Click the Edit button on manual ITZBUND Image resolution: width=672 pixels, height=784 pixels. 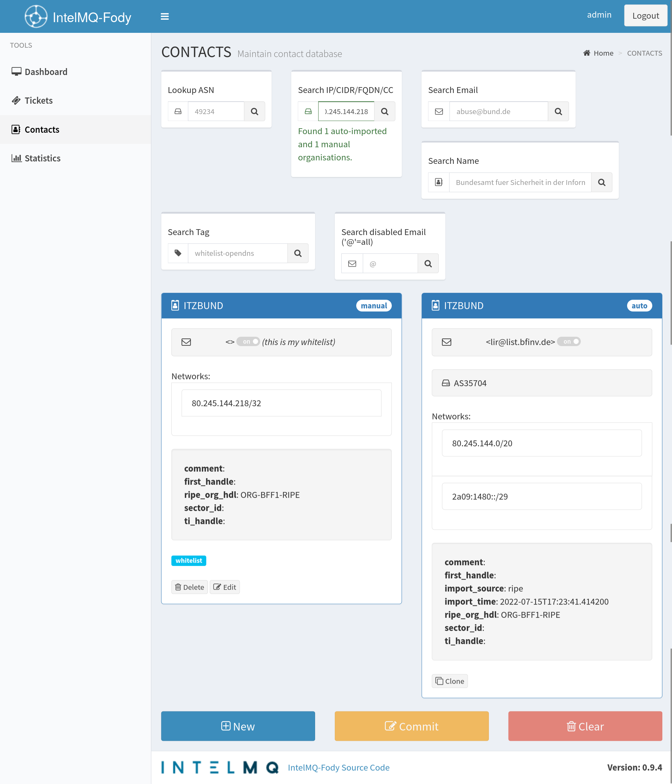(225, 587)
